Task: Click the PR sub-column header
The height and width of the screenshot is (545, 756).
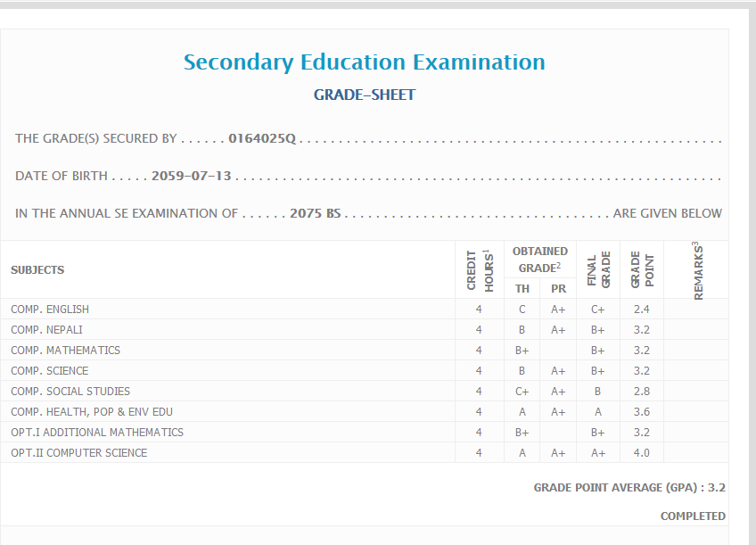Action: [x=558, y=288]
